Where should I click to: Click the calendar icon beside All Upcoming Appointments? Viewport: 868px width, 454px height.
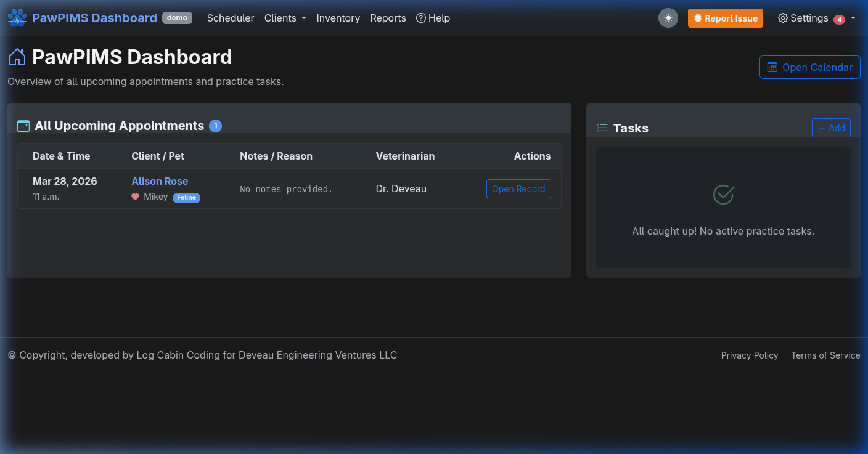[x=23, y=126]
